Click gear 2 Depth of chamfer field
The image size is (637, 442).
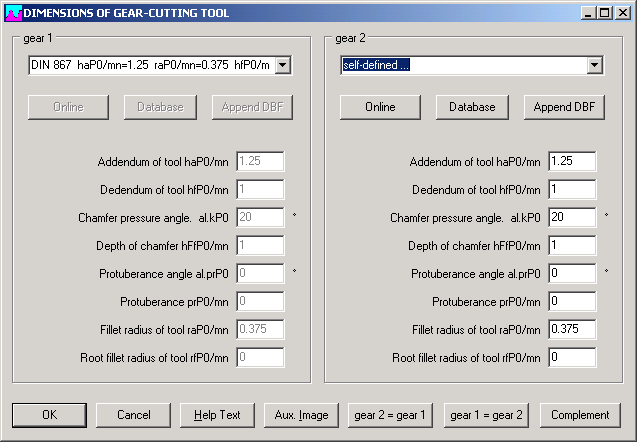click(572, 245)
